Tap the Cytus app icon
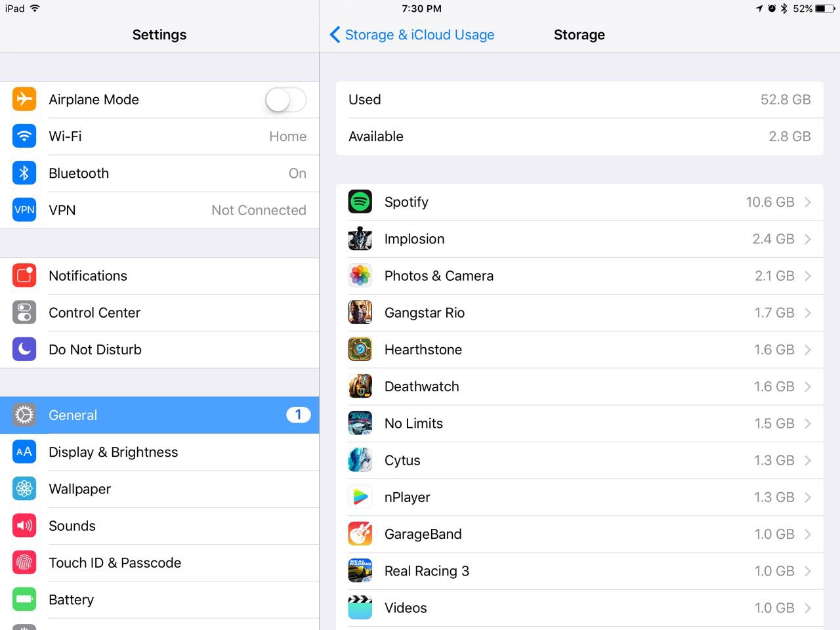The width and height of the screenshot is (840, 630). (x=360, y=460)
